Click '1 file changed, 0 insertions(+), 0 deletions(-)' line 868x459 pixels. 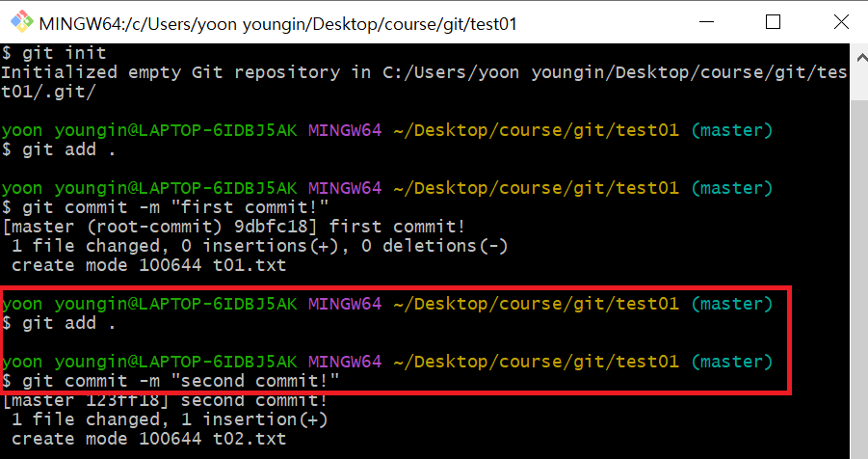[259, 246]
